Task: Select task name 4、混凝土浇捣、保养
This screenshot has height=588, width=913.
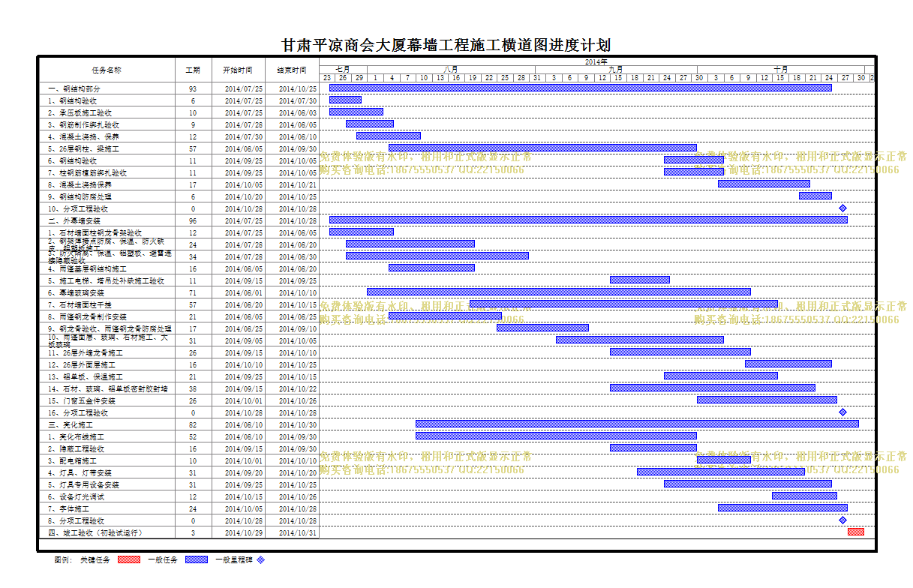Action: coord(83,136)
